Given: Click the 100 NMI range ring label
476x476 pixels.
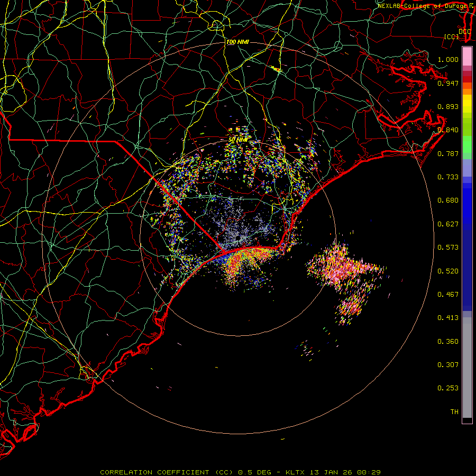Looking at the screenshot, I should pyautogui.click(x=237, y=42).
